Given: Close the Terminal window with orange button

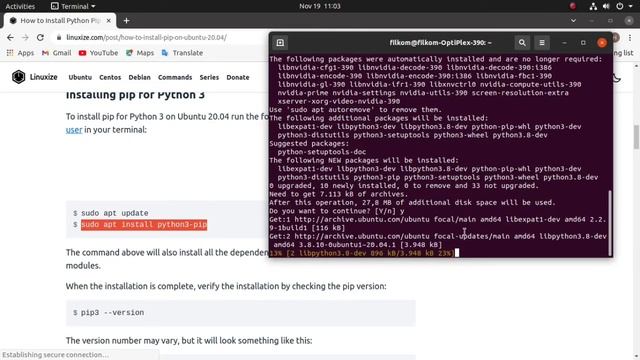Looking at the screenshot, I should pos(602,43).
